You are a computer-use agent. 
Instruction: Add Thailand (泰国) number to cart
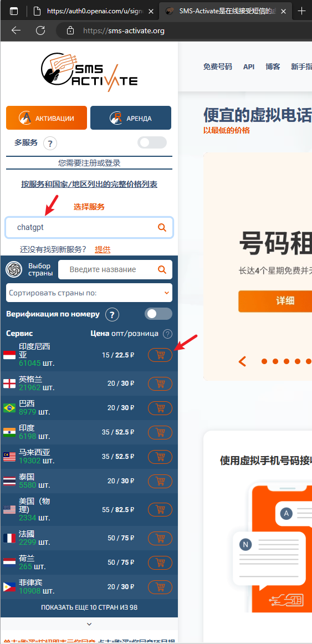point(160,481)
